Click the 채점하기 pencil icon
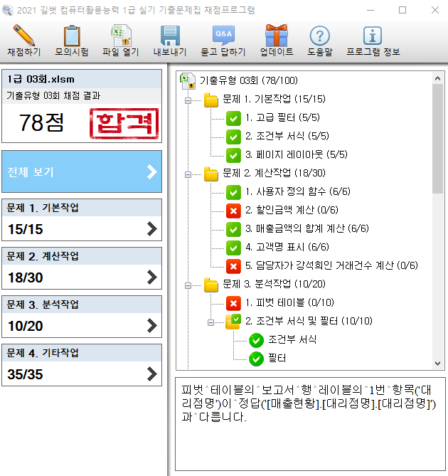This screenshot has width=448, height=476. [x=23, y=36]
